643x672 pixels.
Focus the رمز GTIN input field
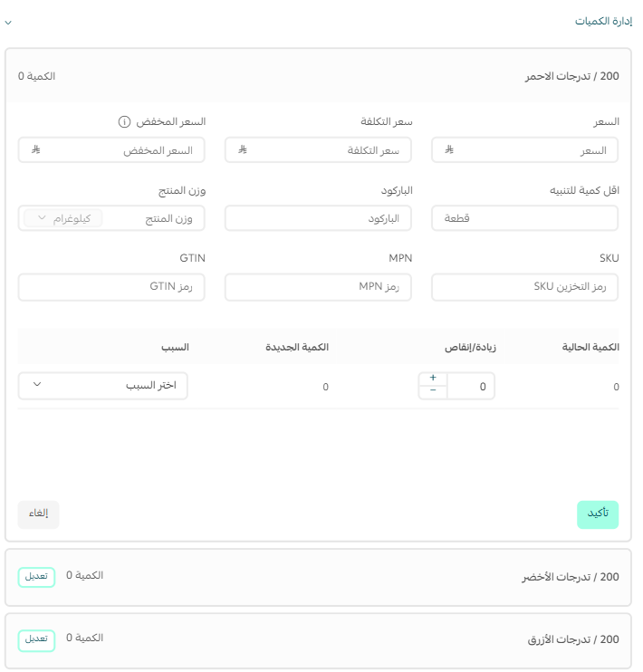pyautogui.click(x=111, y=287)
